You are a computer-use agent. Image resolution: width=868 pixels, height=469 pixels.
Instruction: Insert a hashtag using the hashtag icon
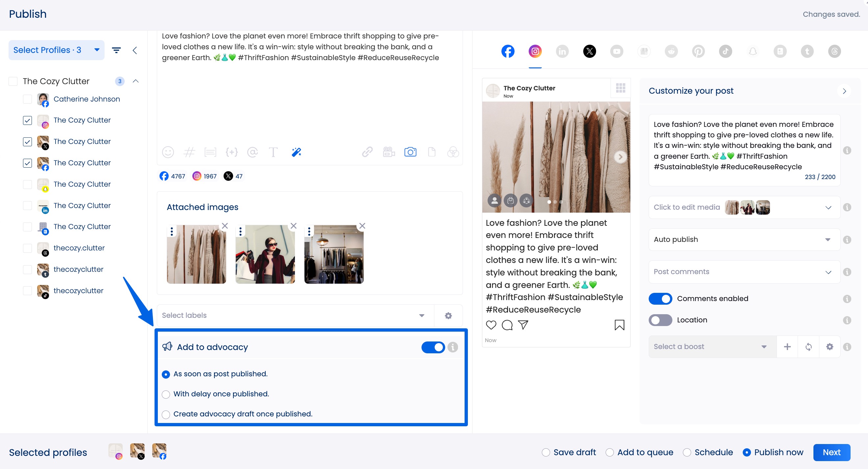point(189,152)
